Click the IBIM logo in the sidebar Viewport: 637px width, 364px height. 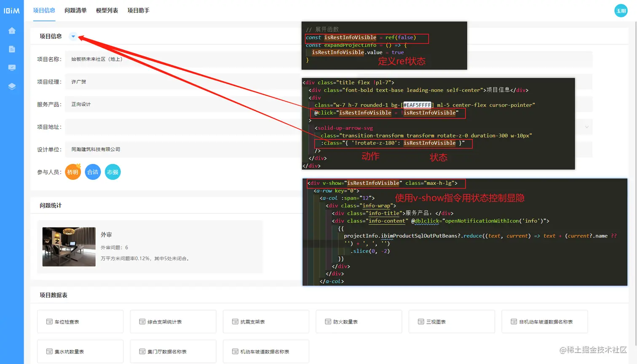point(12,11)
